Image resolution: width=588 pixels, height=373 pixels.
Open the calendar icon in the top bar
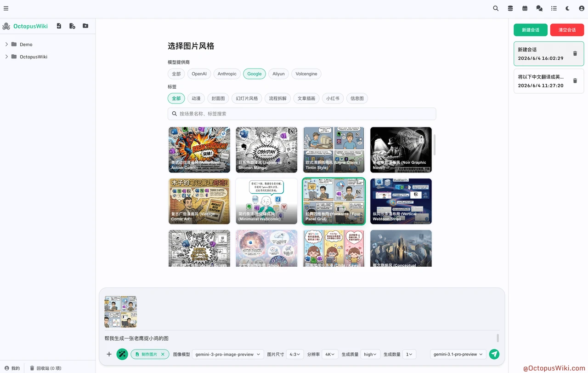525,8
